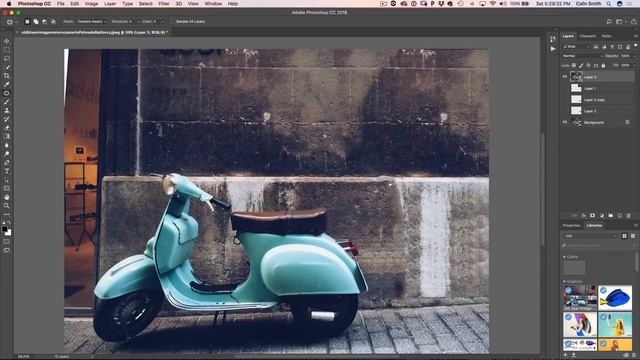The height and width of the screenshot is (360, 640).
Task: Open the Filter menu
Action: point(164,4)
